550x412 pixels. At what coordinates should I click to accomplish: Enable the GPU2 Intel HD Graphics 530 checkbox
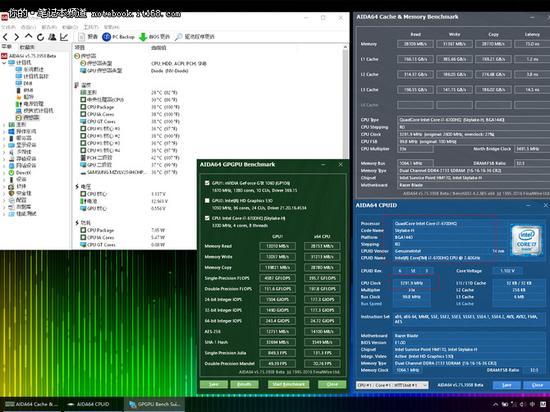point(207,201)
